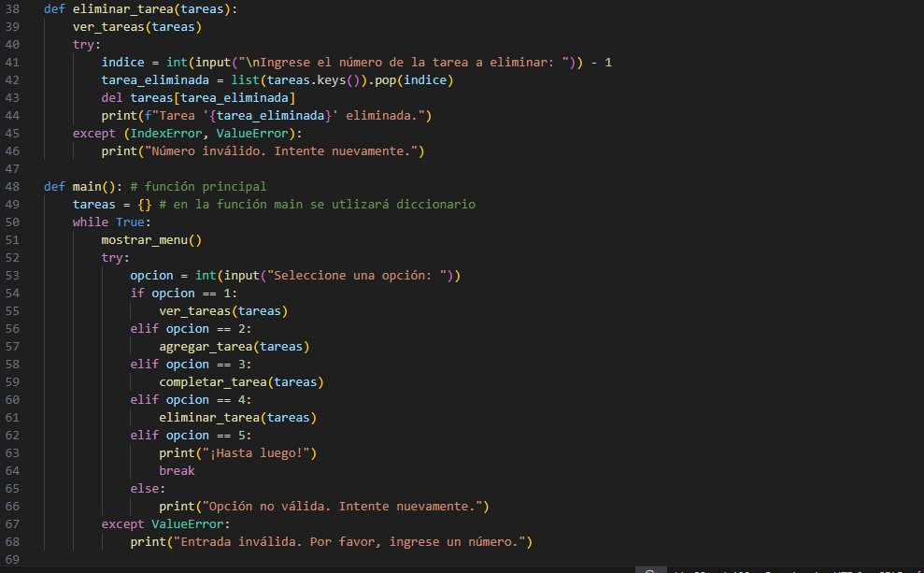This screenshot has height=573, width=924.
Task: Click the 'while True' statement
Action: [x=108, y=222]
